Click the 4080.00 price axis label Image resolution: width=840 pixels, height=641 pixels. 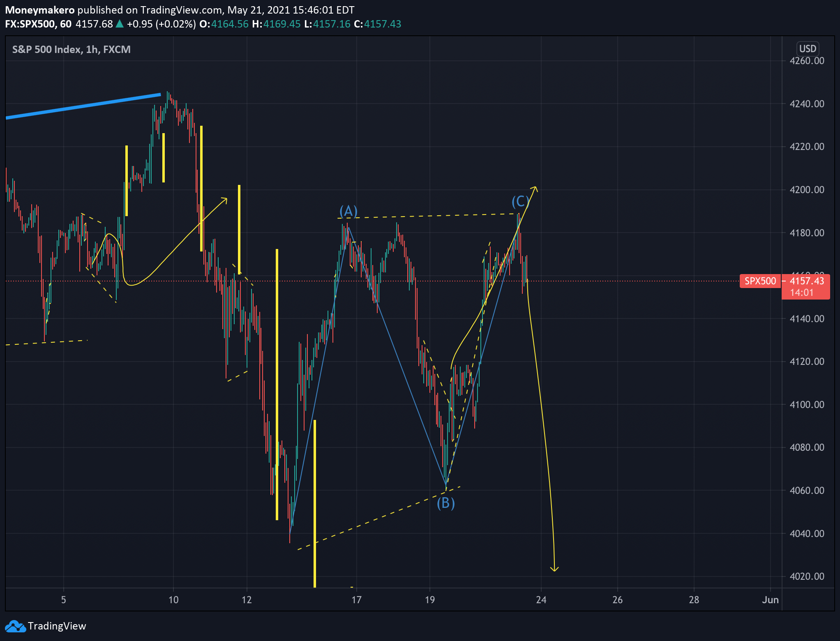click(807, 447)
